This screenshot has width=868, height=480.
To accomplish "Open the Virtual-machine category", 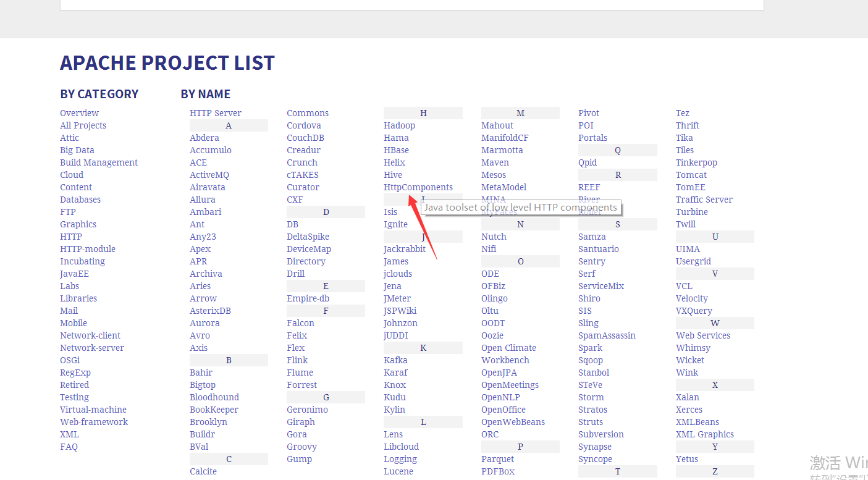I will click(x=93, y=410).
